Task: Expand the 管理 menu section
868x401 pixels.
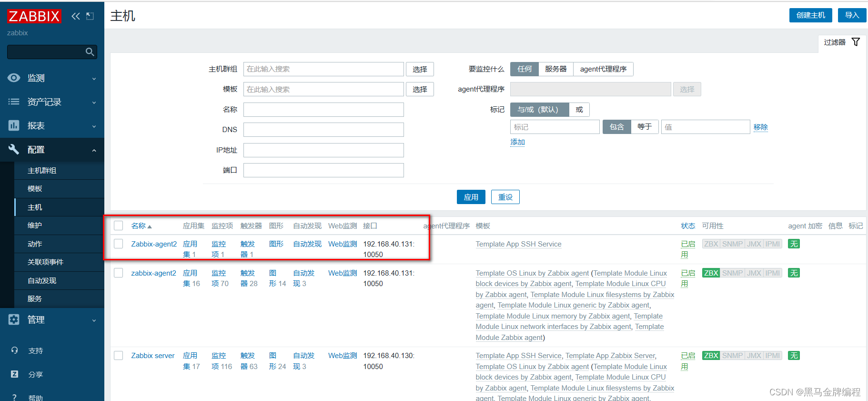Action: [94, 320]
